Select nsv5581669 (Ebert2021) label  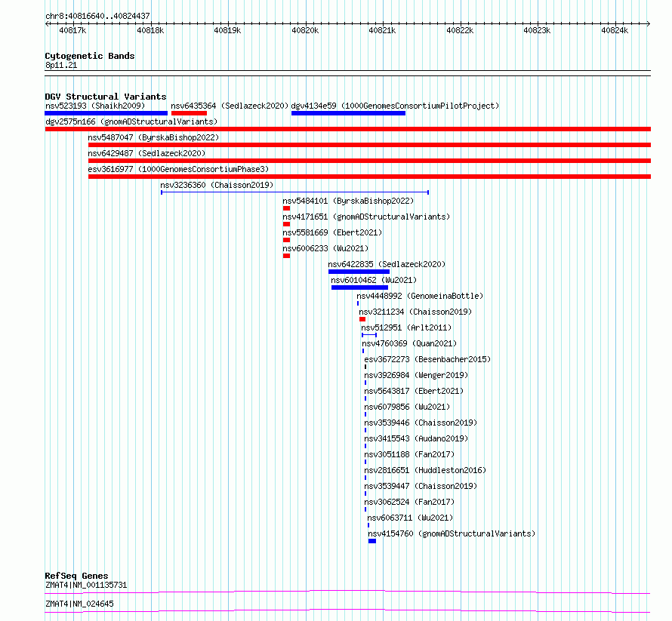(332, 232)
